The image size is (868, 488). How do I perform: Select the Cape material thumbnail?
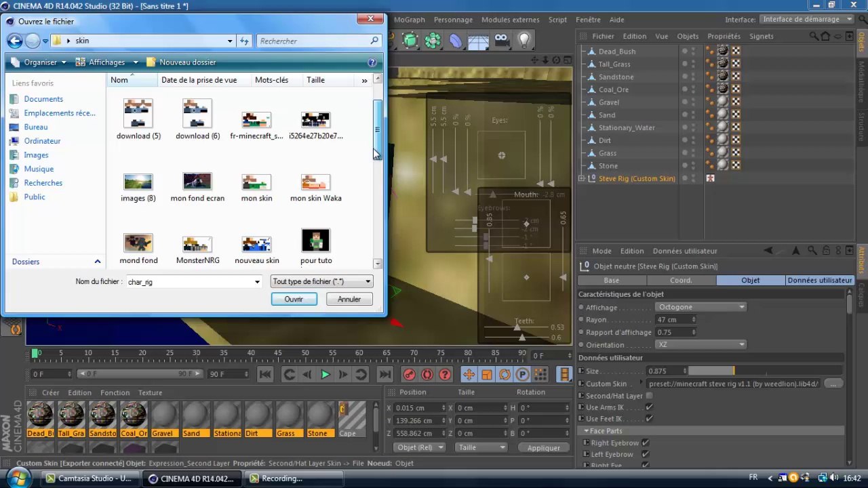coord(352,420)
